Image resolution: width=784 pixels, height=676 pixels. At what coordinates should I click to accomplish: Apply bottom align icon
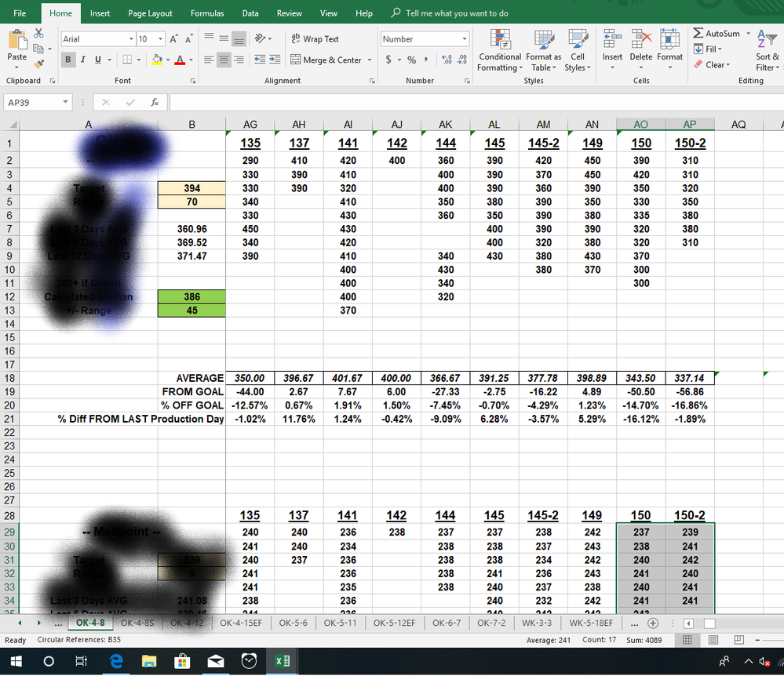[239, 38]
